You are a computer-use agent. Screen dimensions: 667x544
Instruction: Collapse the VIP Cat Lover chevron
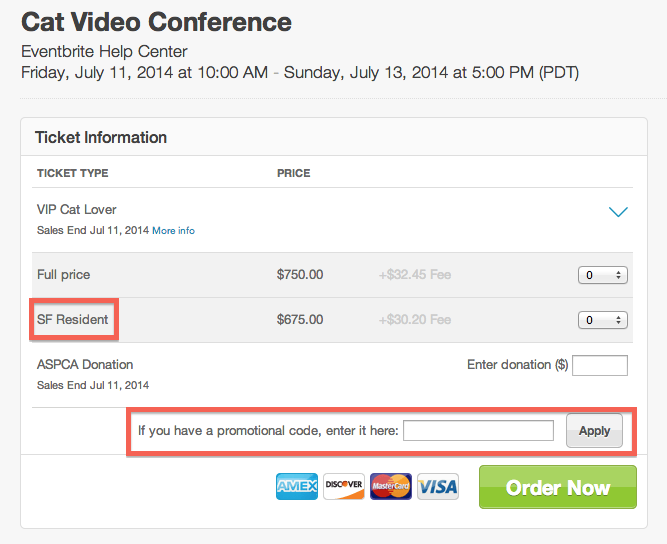pos(618,211)
